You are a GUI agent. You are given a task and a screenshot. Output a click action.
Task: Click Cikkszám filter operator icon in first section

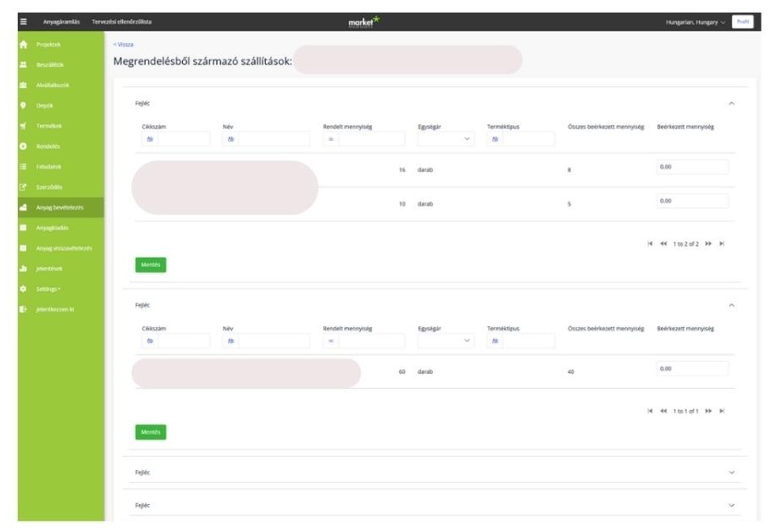(150, 139)
